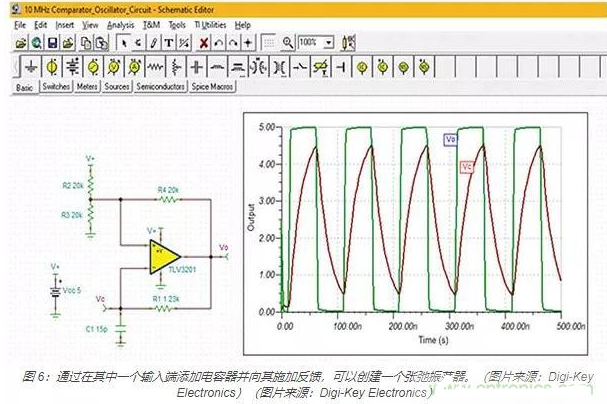Pick the ground symbol component

(31, 67)
